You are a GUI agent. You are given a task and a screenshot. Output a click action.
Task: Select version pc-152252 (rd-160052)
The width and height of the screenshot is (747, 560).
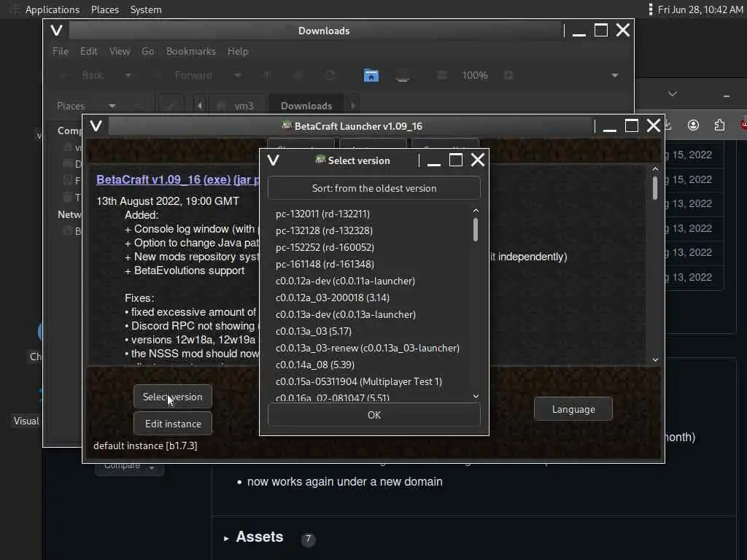(325, 247)
